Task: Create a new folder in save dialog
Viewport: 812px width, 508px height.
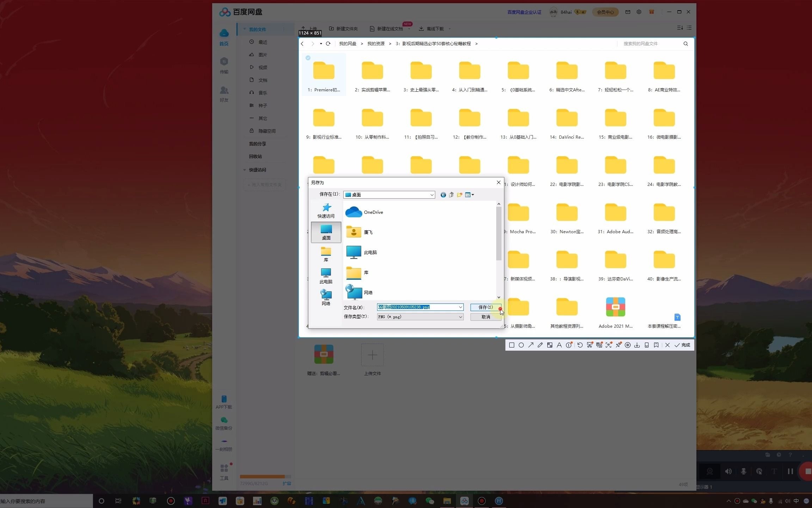Action: (460, 195)
